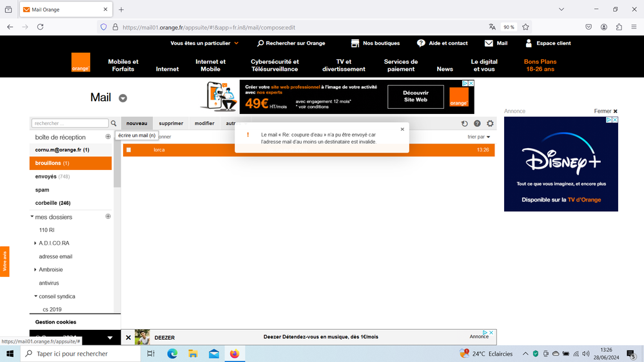Open Gestion cookies link
This screenshot has height=362, width=644.
[x=55, y=322]
